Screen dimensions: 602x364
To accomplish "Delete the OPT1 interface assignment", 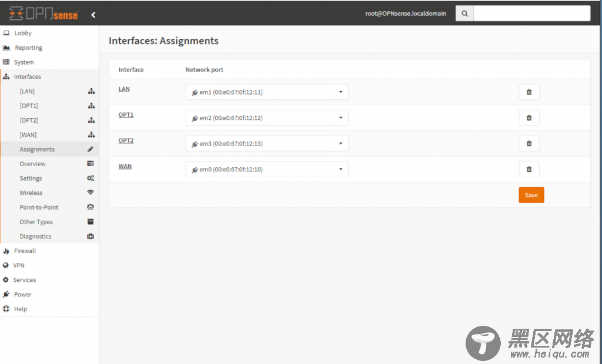I will tap(529, 118).
